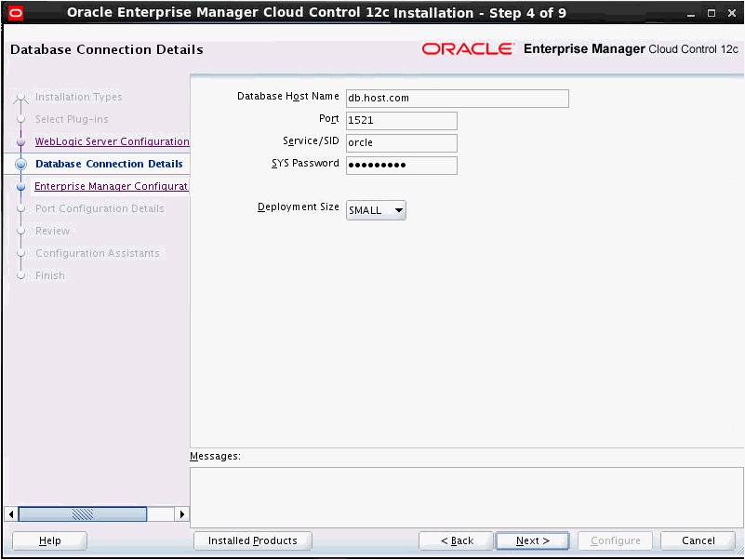The height and width of the screenshot is (560, 745).
Task: Maximize the installer window
Action: tap(712, 13)
